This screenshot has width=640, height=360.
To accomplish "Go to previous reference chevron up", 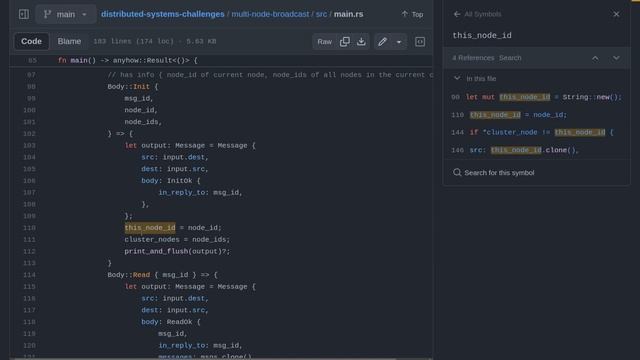I will click(595, 58).
